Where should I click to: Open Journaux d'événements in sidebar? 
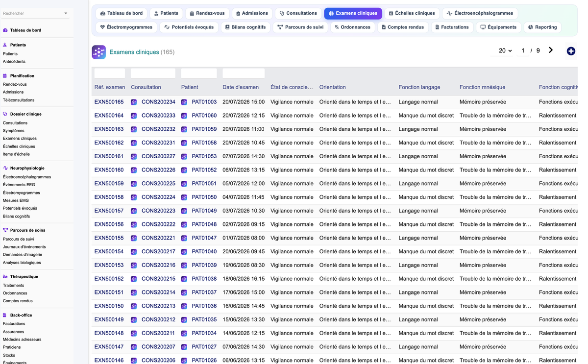pyautogui.click(x=24, y=247)
